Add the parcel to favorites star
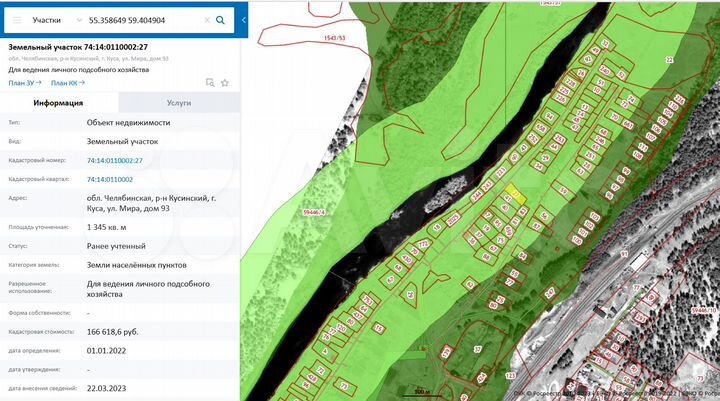Viewport: 720px width, 401px height. click(x=225, y=82)
